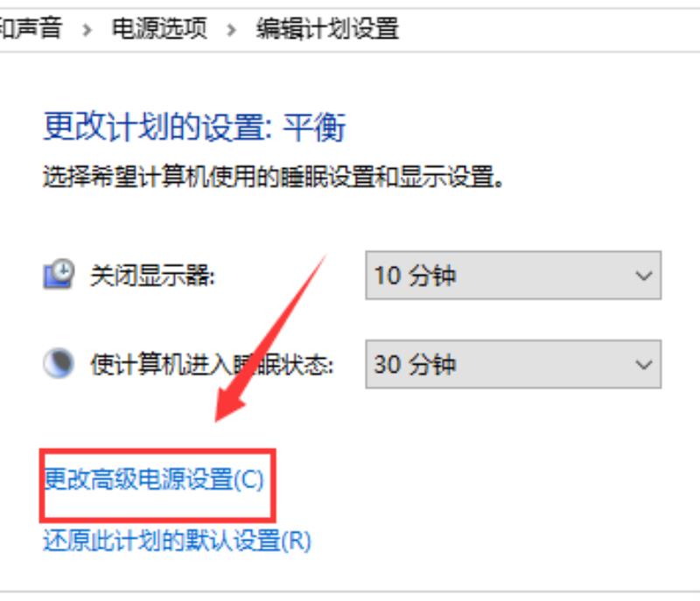Click the monitor clock icon beside 关闭显示器
The image size is (700, 601).
(59, 274)
